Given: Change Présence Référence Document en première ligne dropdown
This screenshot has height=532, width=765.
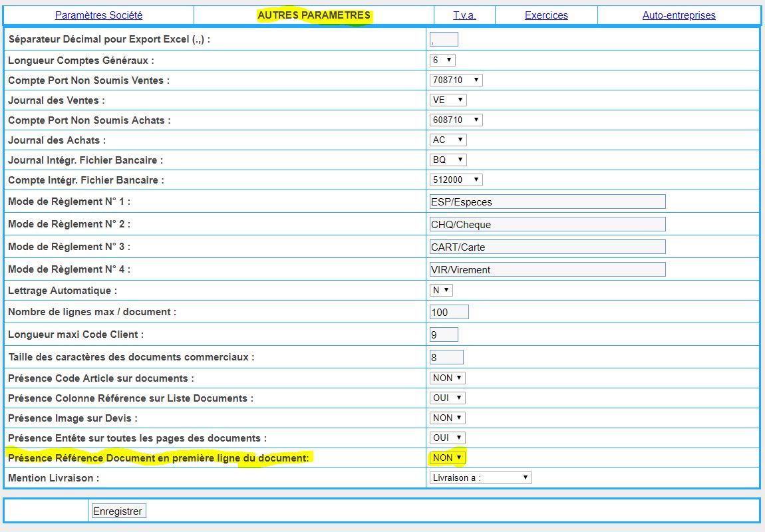Looking at the screenshot, I should coord(447,458).
